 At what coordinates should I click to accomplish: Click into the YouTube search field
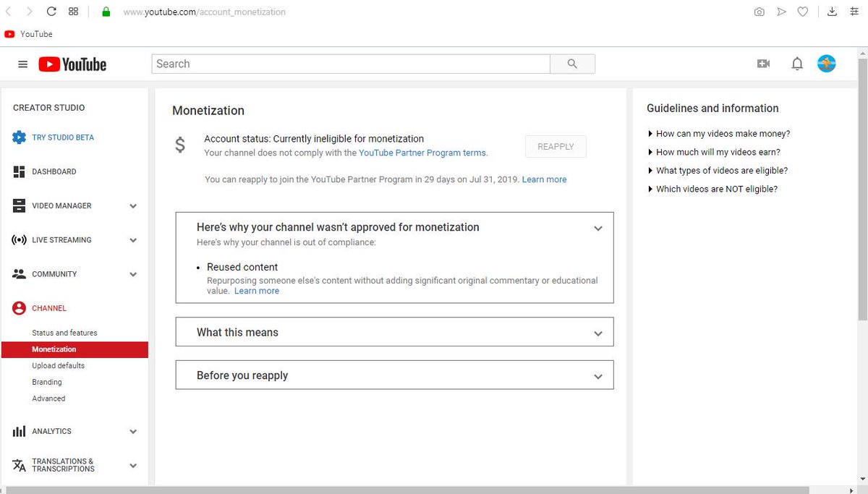(x=351, y=64)
